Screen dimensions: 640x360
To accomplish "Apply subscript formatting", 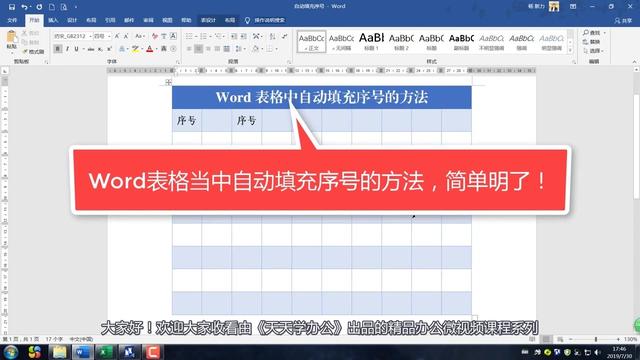I will pos(100,49).
